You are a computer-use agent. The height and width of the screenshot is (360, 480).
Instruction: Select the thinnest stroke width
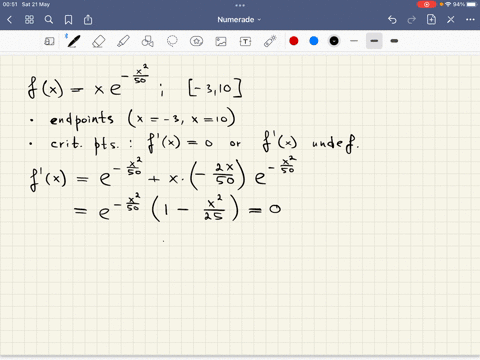(x=354, y=41)
